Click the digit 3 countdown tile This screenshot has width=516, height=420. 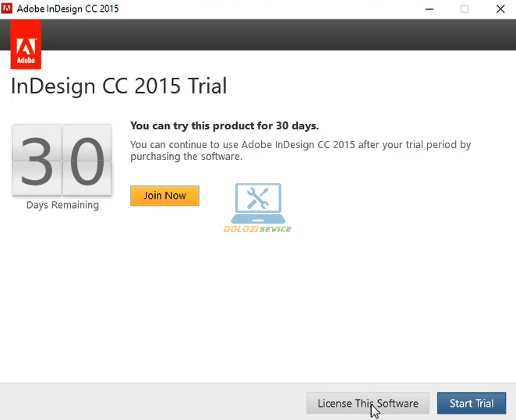pyautogui.click(x=37, y=161)
